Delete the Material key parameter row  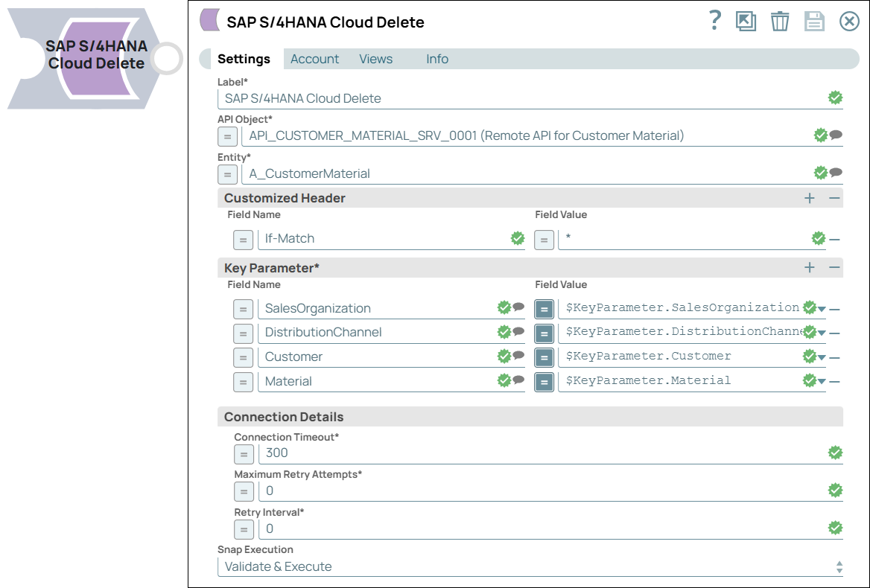coord(834,381)
